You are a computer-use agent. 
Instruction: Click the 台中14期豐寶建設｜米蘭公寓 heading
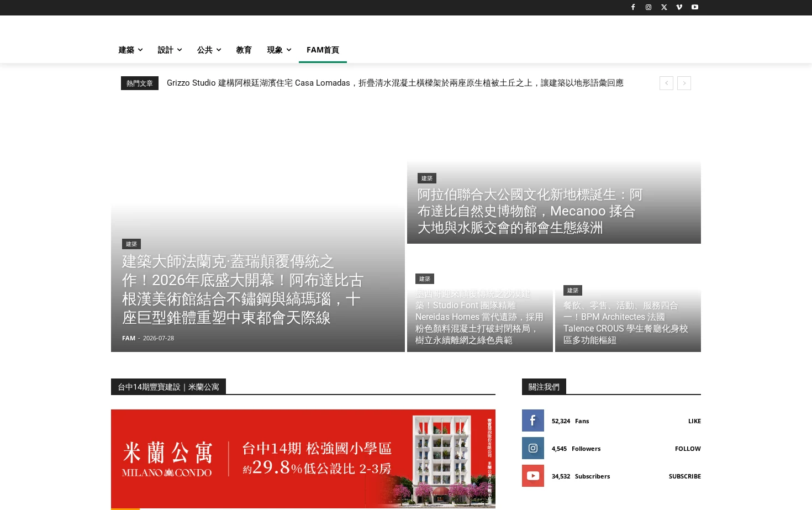pyautogui.click(x=168, y=387)
